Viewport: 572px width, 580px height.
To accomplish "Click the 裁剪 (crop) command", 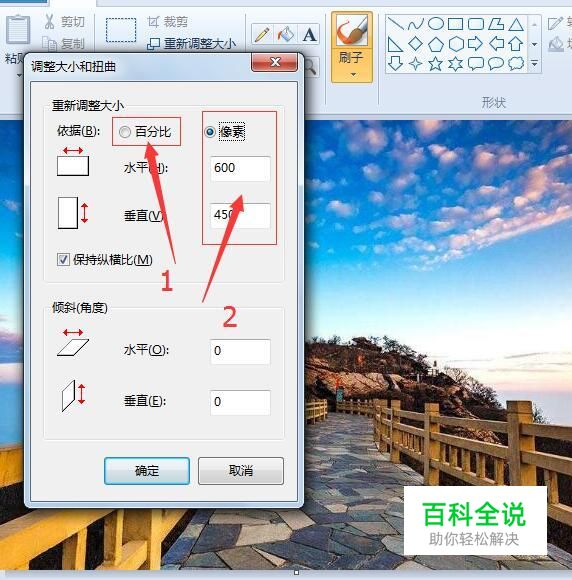I will (168, 22).
